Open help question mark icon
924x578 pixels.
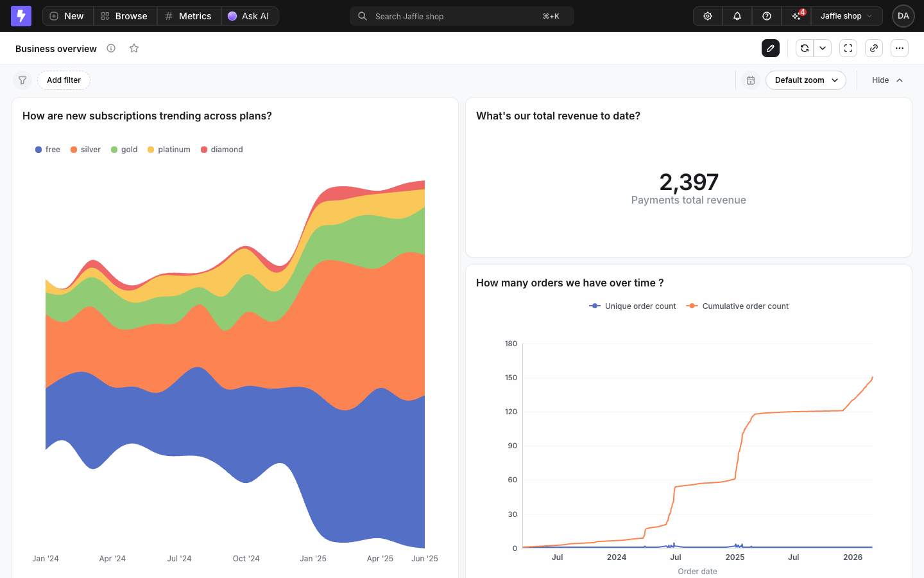[767, 16]
